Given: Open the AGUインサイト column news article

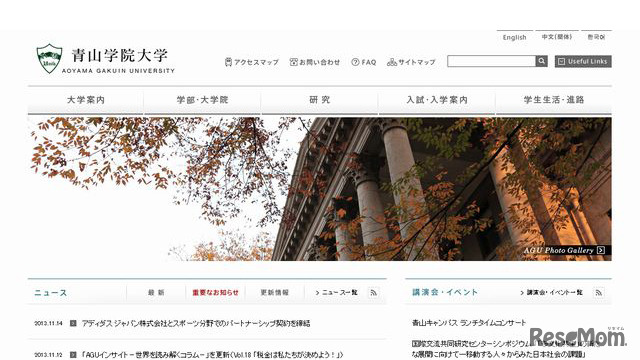Looking at the screenshot, I should (x=213, y=355).
